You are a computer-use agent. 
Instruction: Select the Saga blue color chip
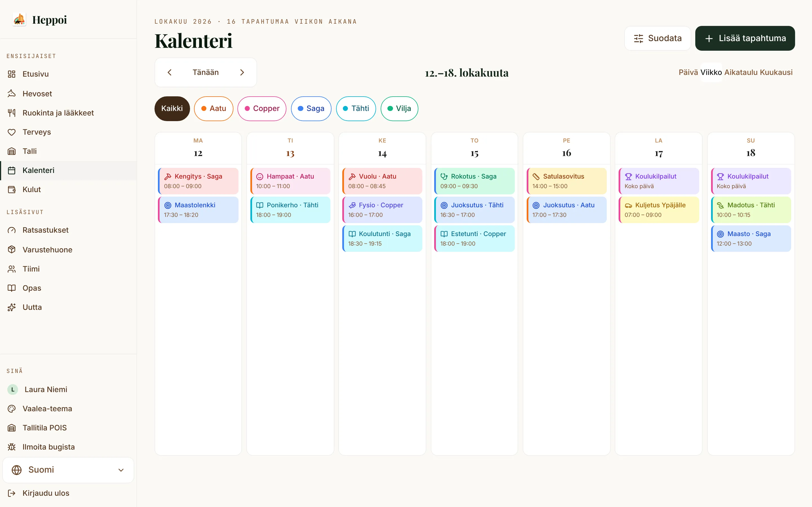pyautogui.click(x=311, y=109)
